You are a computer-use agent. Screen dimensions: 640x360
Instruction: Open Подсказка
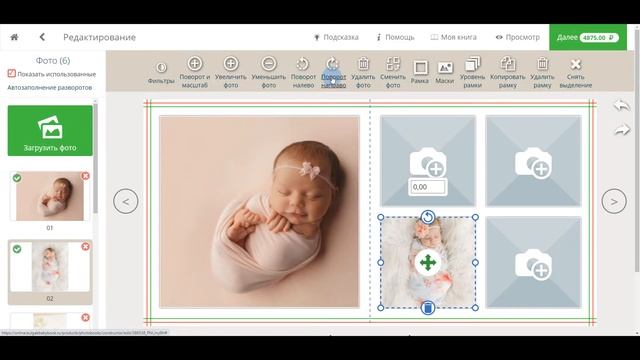coord(336,37)
